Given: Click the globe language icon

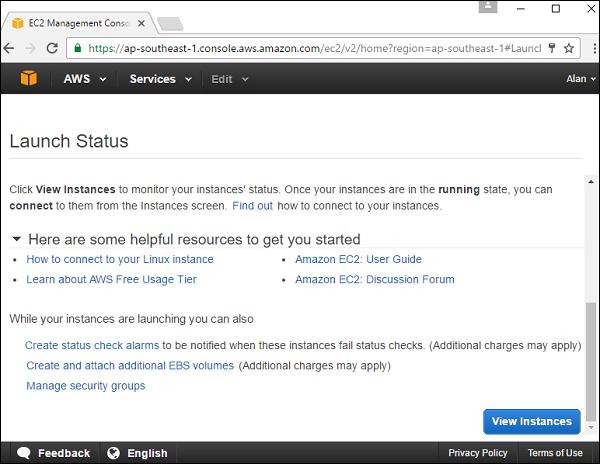Looking at the screenshot, I should pos(113,453).
